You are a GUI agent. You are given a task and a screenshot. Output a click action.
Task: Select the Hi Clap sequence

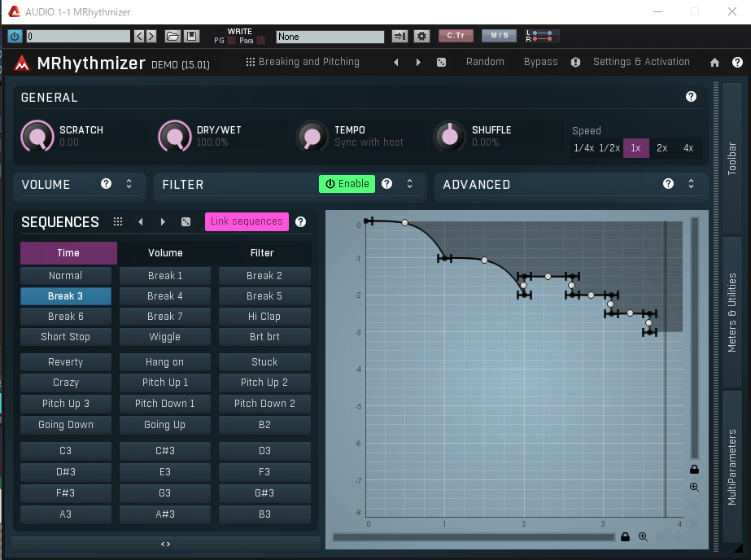pos(264,317)
